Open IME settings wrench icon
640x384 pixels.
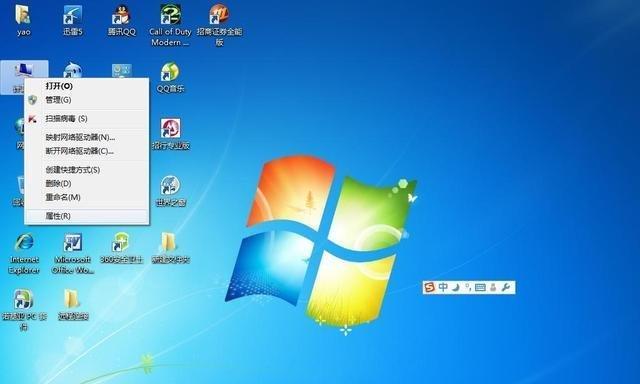click(x=506, y=287)
